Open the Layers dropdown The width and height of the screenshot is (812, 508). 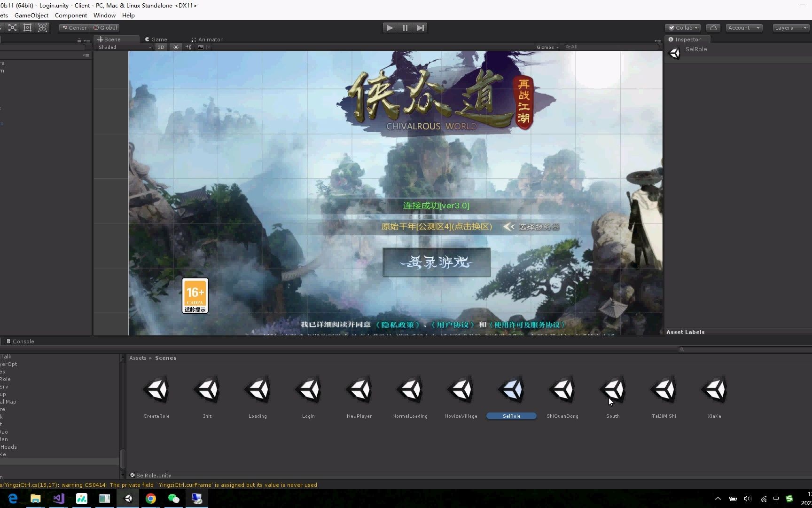click(791, 28)
